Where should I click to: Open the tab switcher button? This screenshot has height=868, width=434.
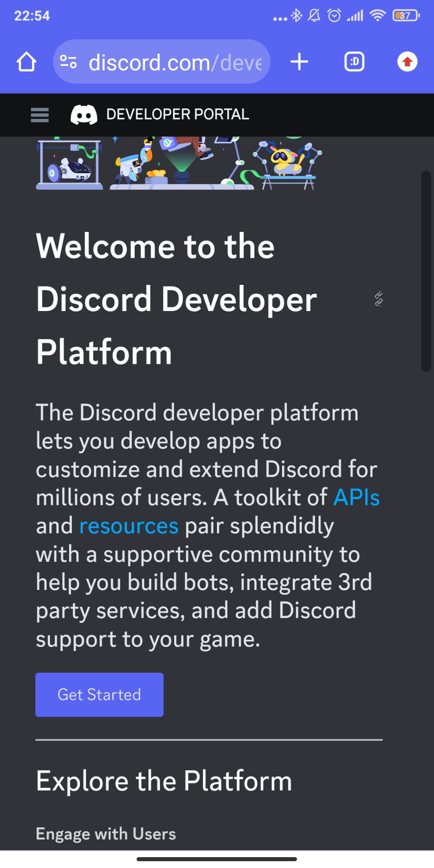tap(354, 62)
